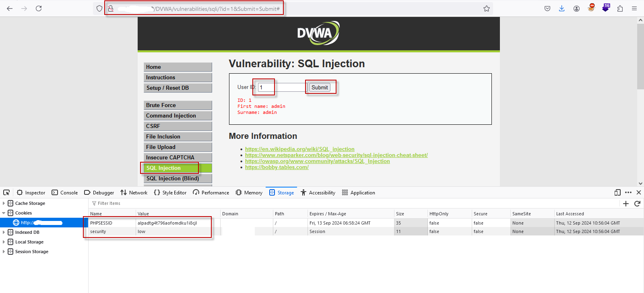Click the DVWA logo

(x=318, y=33)
